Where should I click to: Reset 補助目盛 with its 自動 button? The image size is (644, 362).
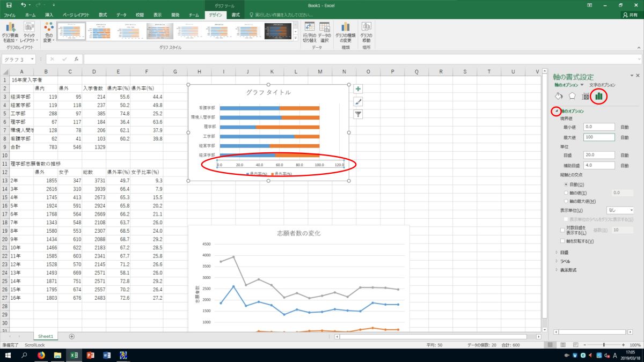pyautogui.click(x=625, y=165)
